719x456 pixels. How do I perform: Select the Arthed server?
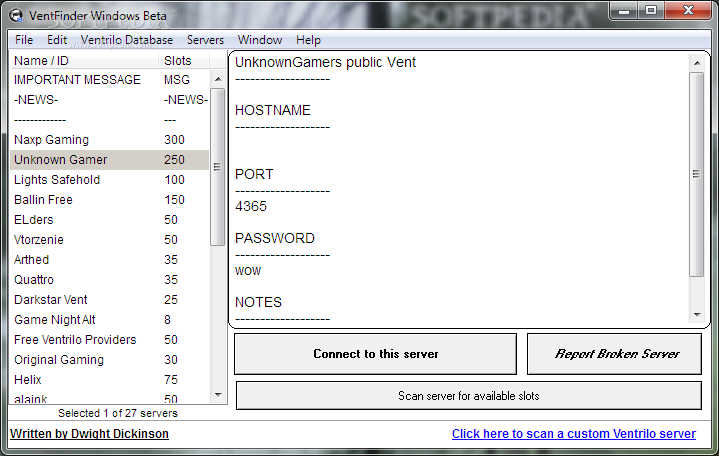pos(109,260)
